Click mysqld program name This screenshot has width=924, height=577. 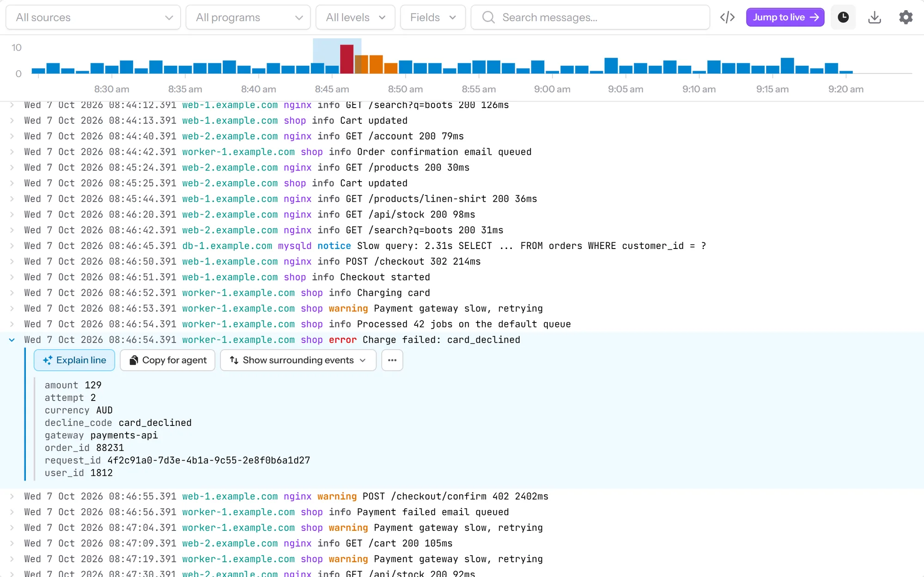[294, 246]
